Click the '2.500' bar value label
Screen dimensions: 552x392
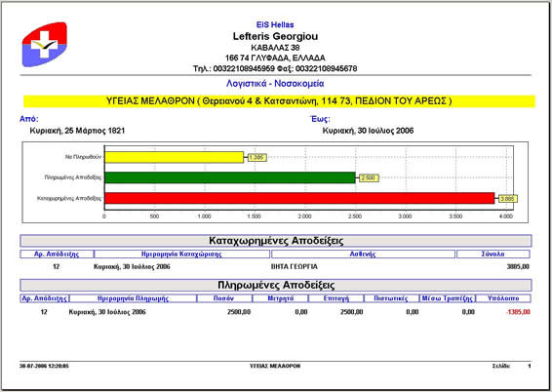369,178
